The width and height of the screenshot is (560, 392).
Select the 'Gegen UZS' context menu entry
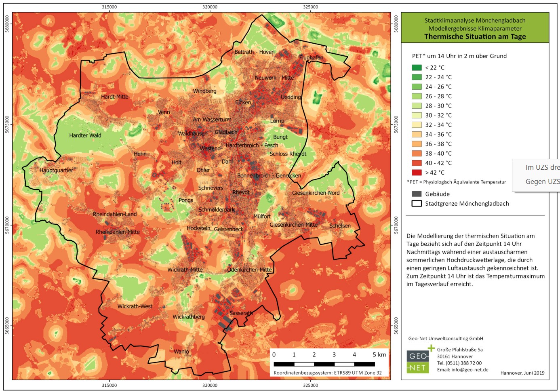(x=541, y=181)
